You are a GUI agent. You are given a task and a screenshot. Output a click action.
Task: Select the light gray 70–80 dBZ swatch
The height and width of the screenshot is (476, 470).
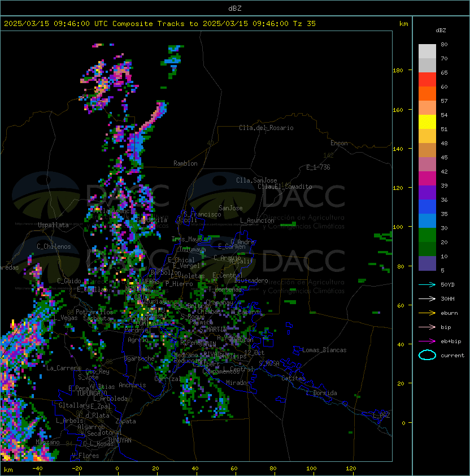pos(427,51)
